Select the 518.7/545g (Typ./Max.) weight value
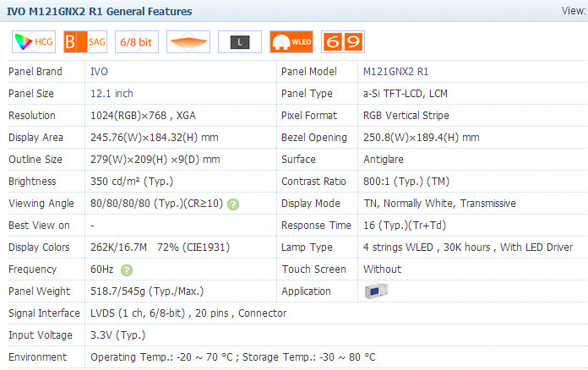The height and width of the screenshot is (370, 588). click(x=147, y=291)
